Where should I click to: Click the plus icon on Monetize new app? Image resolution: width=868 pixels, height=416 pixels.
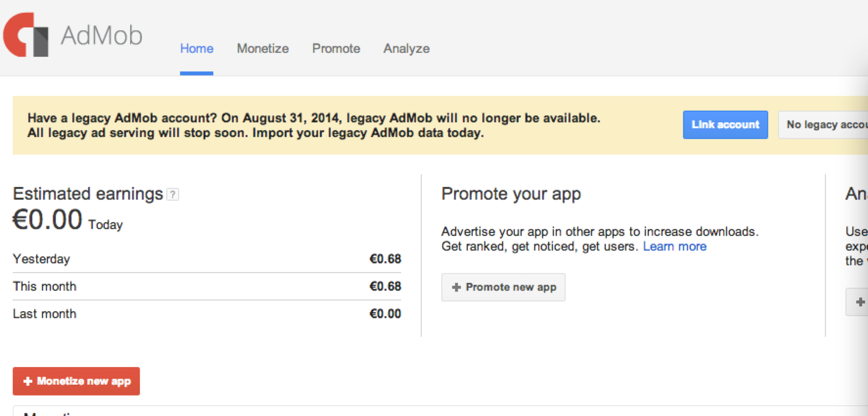[x=28, y=381]
